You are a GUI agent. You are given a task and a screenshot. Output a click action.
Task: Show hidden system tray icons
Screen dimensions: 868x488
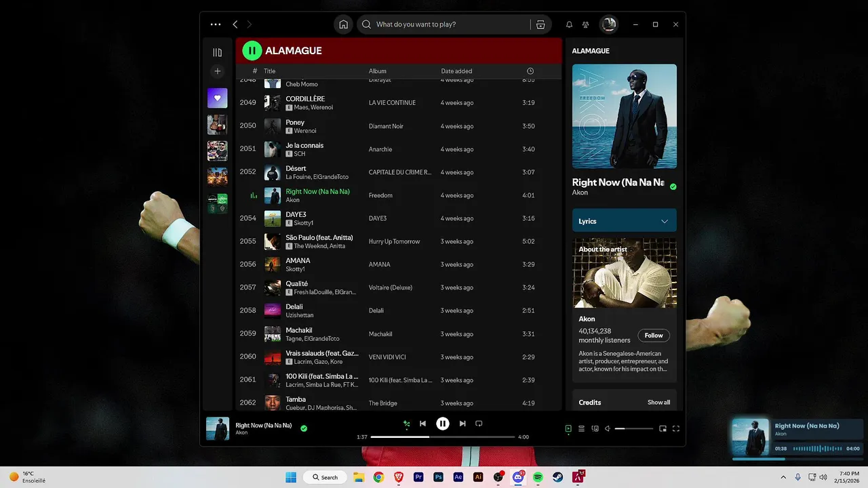tap(785, 477)
